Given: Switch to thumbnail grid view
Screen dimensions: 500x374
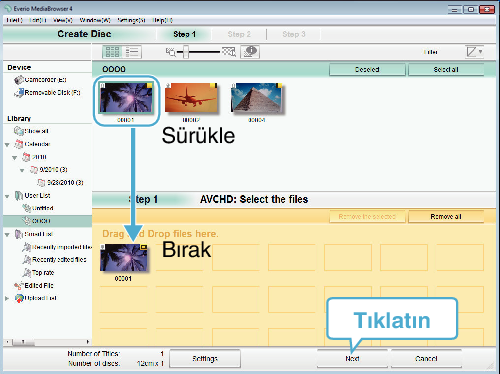Looking at the screenshot, I should pyautogui.click(x=112, y=52).
